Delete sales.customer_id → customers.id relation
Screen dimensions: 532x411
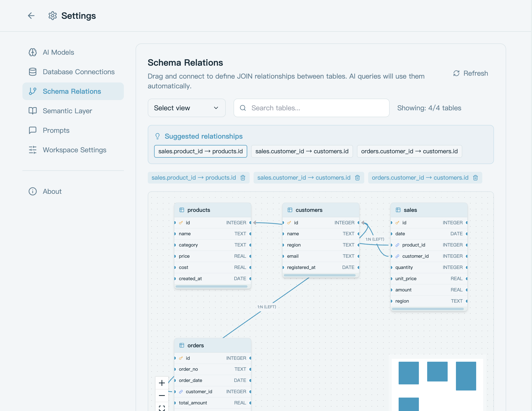tap(357, 178)
